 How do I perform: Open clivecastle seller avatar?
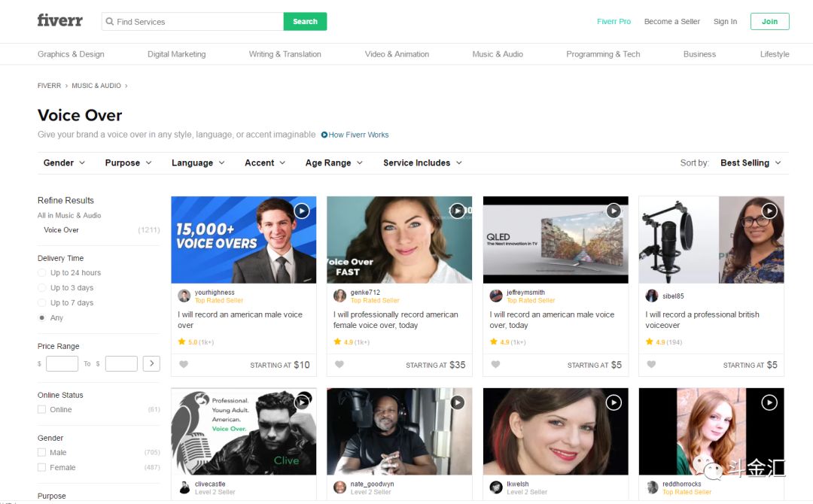[x=184, y=487]
